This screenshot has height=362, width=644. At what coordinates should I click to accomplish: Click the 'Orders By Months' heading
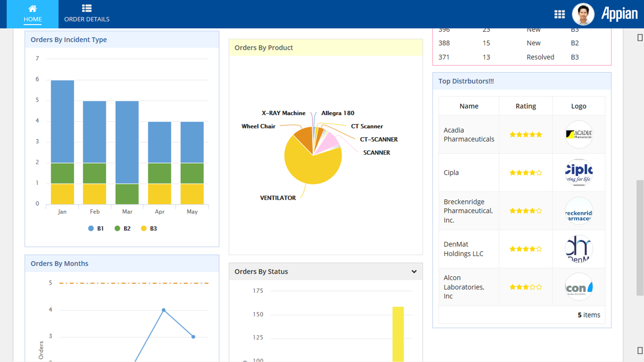[60, 264]
